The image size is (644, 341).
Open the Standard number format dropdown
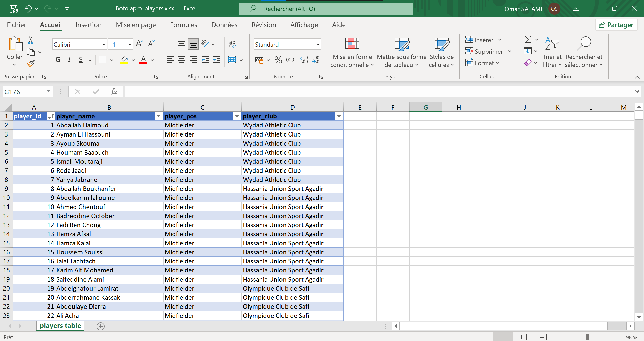[x=318, y=45]
